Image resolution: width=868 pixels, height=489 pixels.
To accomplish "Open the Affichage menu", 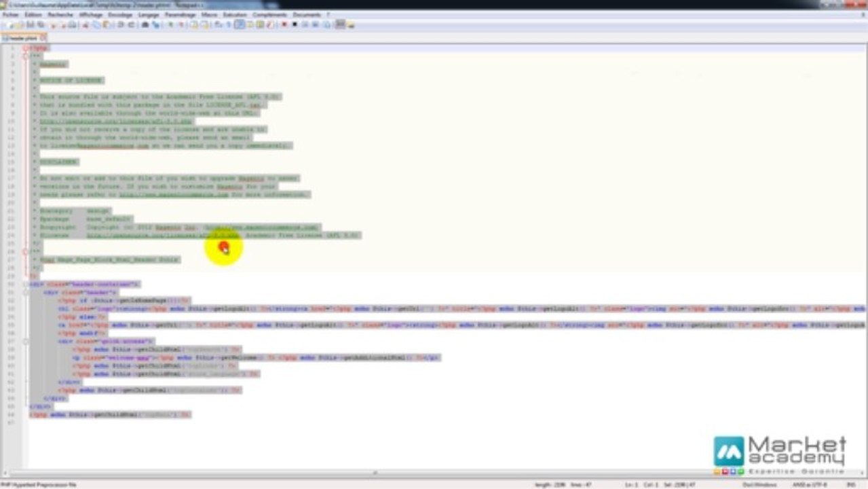I will click(x=90, y=14).
